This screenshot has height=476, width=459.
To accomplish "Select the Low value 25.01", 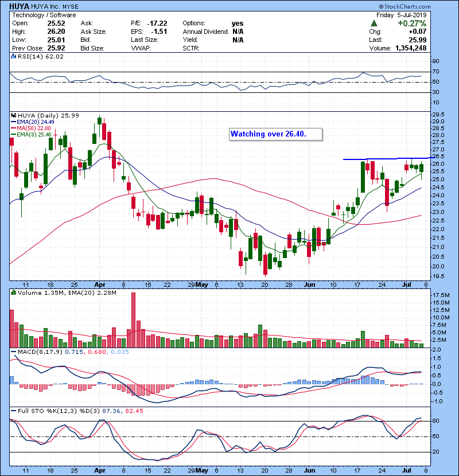I will (56, 40).
